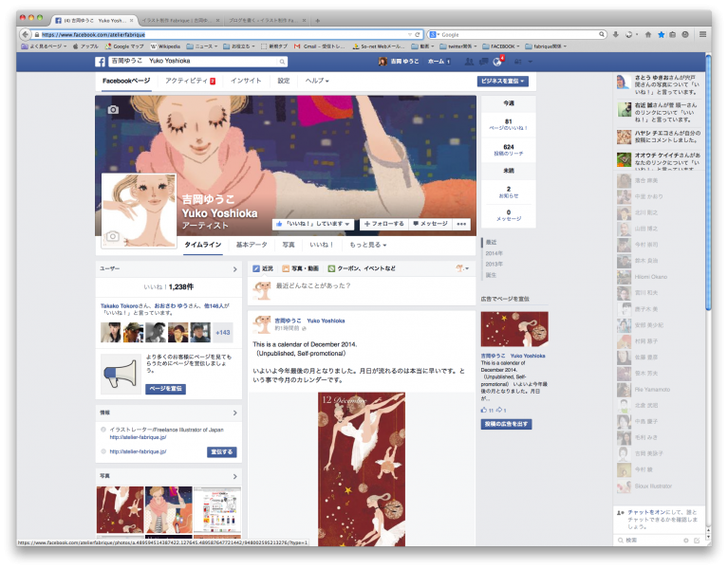Open the 設定 tab
The width and height of the screenshot is (728, 569).
click(284, 81)
